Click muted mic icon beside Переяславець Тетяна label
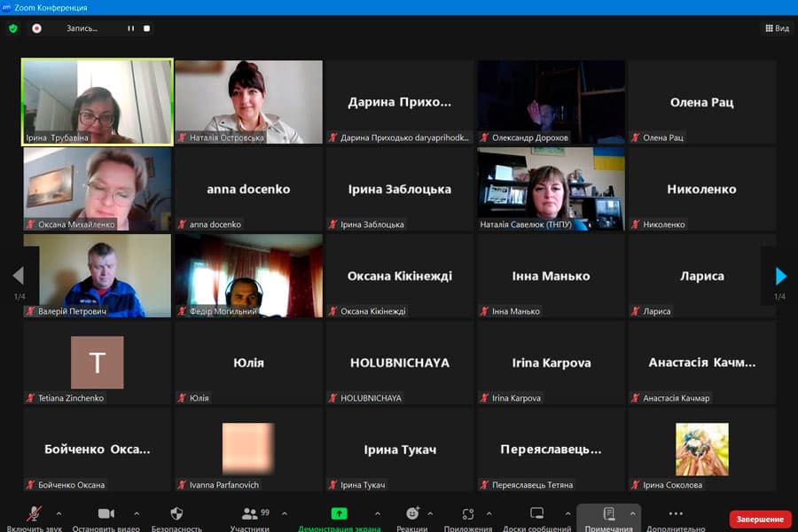The width and height of the screenshot is (798, 532). pyautogui.click(x=484, y=485)
